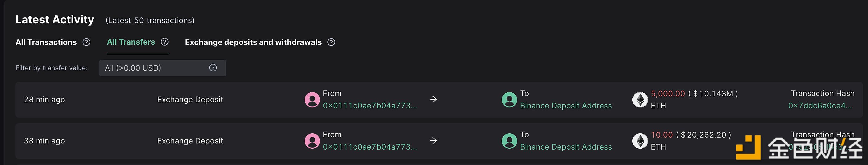Screen dimensions: 868x165
Task: Click pink sender avatar in 38 min row
Action: (312, 141)
